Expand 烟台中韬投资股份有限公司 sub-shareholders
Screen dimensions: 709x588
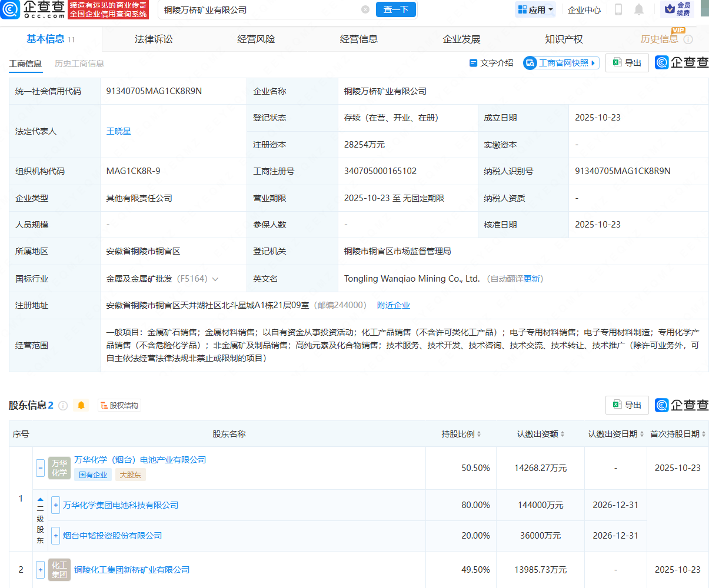pyautogui.click(x=55, y=536)
